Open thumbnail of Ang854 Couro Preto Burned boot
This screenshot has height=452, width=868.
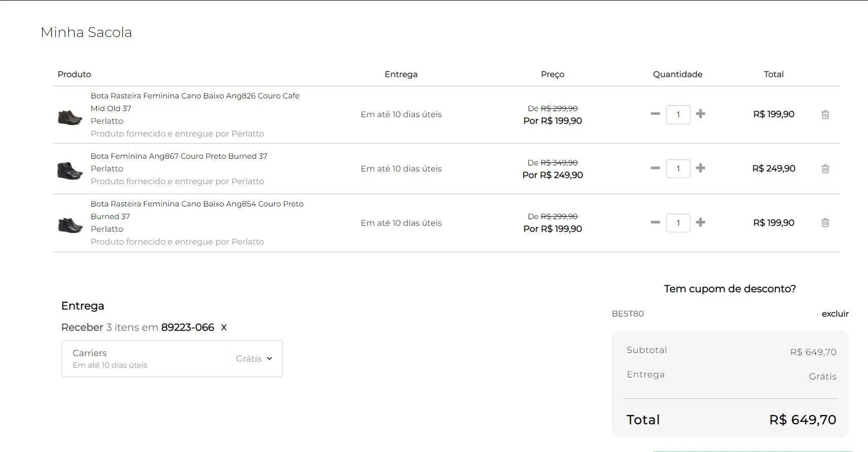(70, 225)
